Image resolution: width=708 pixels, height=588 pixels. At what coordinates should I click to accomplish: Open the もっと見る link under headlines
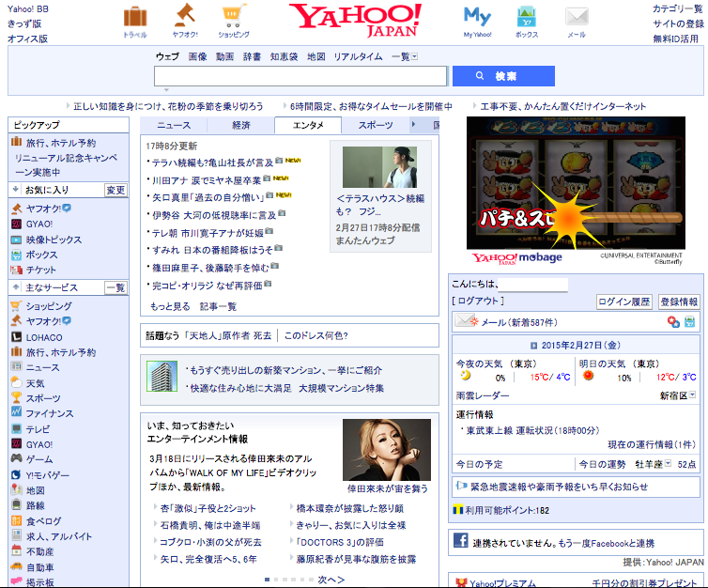pos(170,306)
